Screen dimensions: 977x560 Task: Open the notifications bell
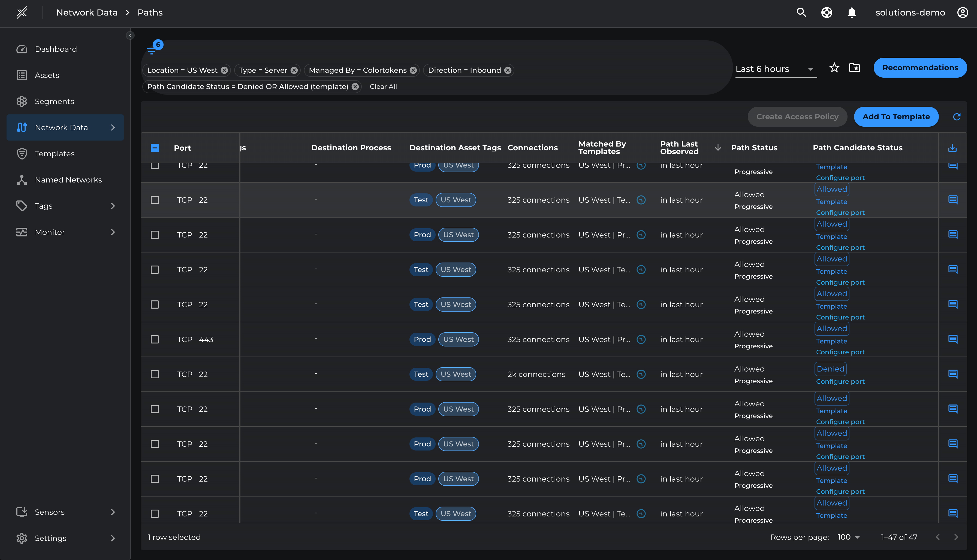[852, 12]
